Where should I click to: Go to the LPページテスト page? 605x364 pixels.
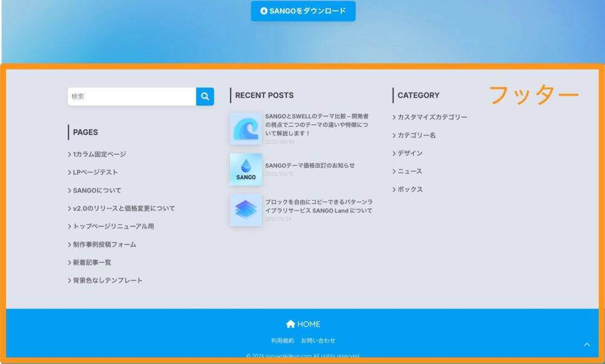pos(95,172)
